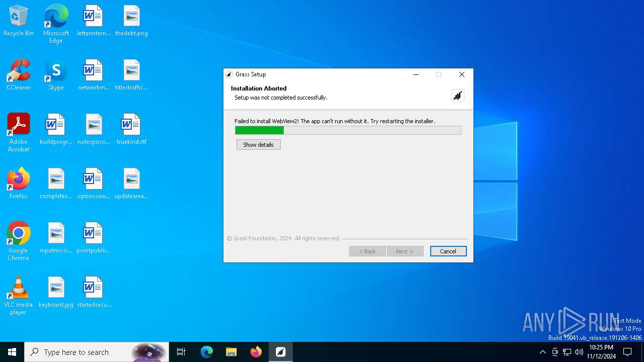Click the installation progress bar
This screenshot has width=644, height=362.
click(x=348, y=130)
